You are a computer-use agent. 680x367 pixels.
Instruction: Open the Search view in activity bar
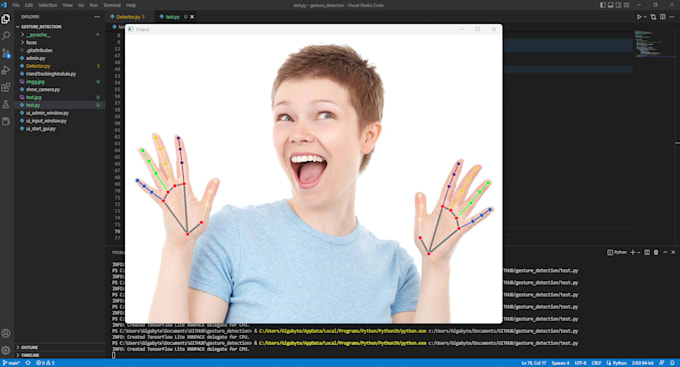(x=6, y=36)
